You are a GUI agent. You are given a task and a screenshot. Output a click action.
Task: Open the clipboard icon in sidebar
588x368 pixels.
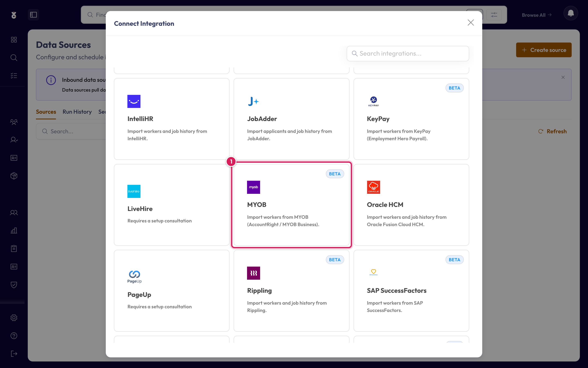point(14,248)
